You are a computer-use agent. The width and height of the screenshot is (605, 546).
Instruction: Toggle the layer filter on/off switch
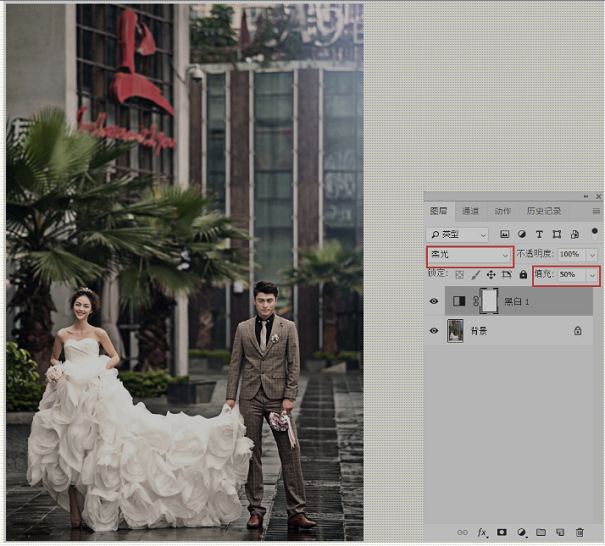click(594, 233)
